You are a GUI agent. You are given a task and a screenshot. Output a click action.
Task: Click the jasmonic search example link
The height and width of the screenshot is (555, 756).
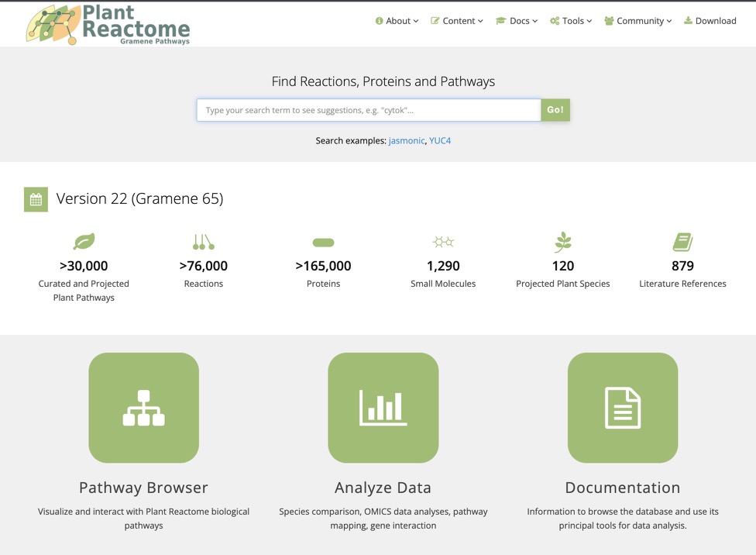pos(407,141)
